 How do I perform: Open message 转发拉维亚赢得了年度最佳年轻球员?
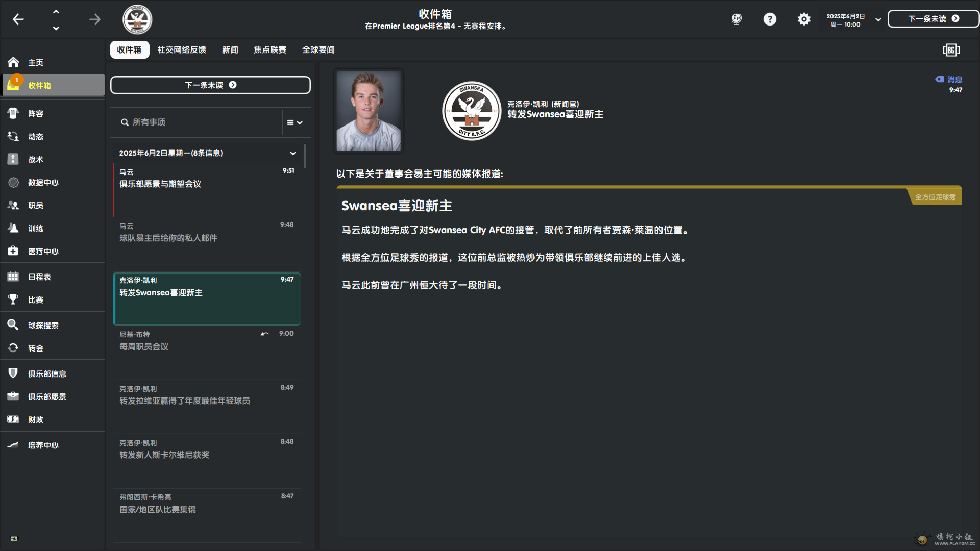pyautogui.click(x=206, y=407)
